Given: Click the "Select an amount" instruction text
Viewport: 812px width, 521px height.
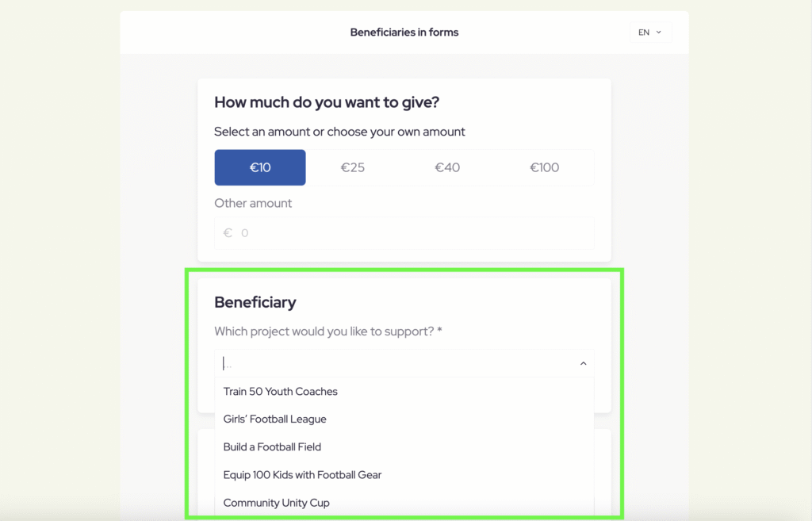Looking at the screenshot, I should (339, 132).
